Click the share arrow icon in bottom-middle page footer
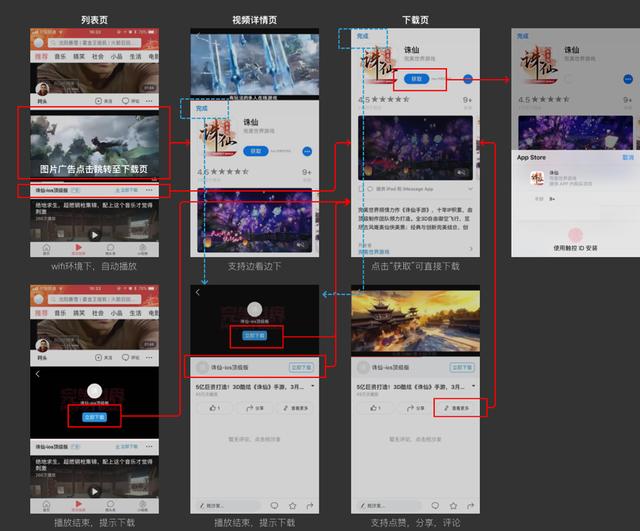Image resolution: width=640 pixels, height=531 pixels. pyautogui.click(x=312, y=505)
